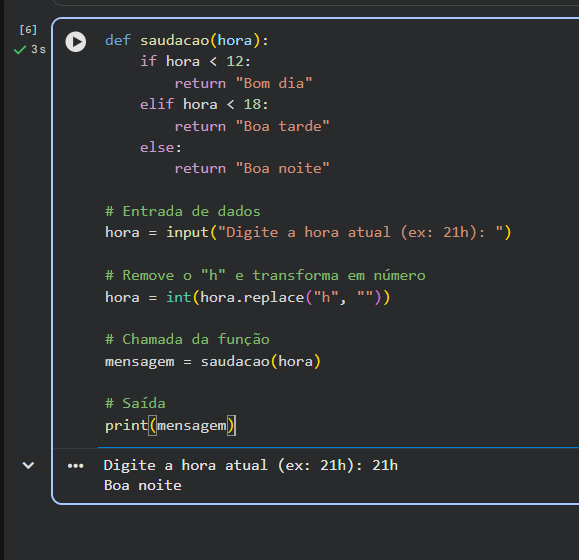The image size is (579, 560).
Task: Open the output options three-dot menu
Action: click(x=76, y=466)
